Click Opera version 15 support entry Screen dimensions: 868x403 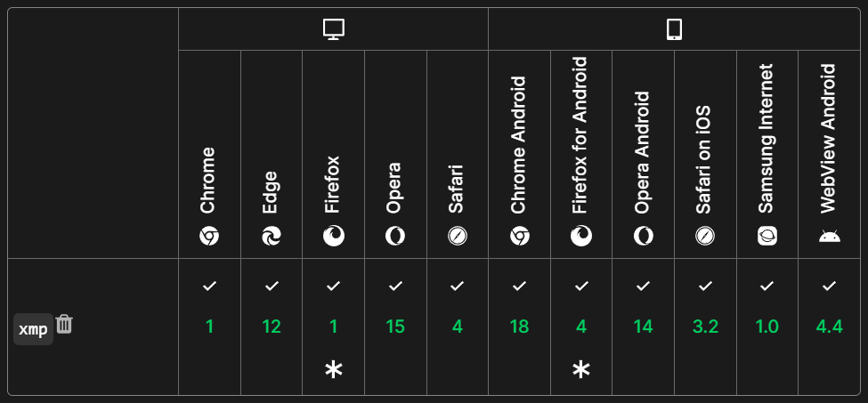pyautogui.click(x=395, y=326)
